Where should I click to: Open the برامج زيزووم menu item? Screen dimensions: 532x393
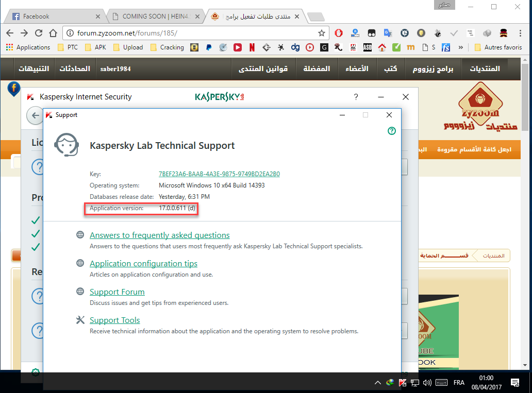(433, 69)
